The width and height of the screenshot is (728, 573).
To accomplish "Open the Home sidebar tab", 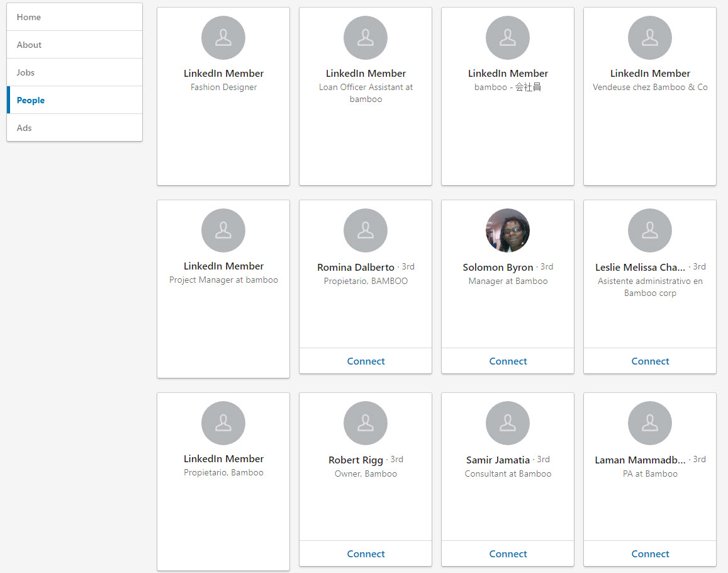I will point(74,17).
